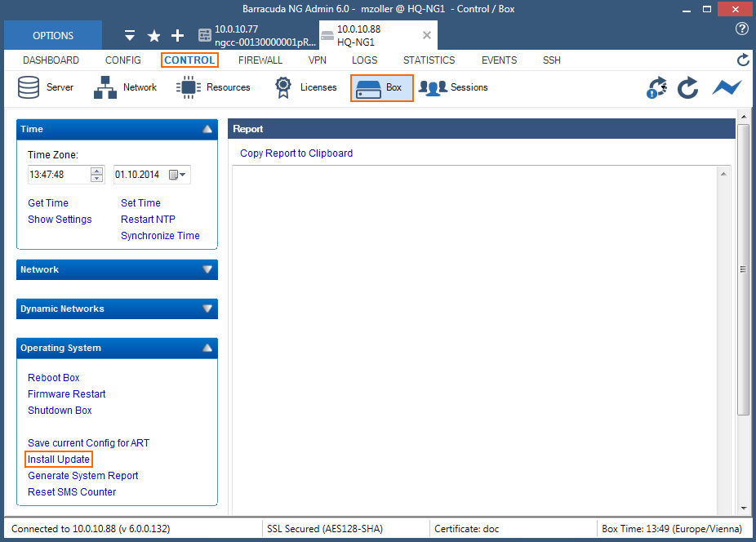
Task: Select the Box control page
Action: click(382, 88)
